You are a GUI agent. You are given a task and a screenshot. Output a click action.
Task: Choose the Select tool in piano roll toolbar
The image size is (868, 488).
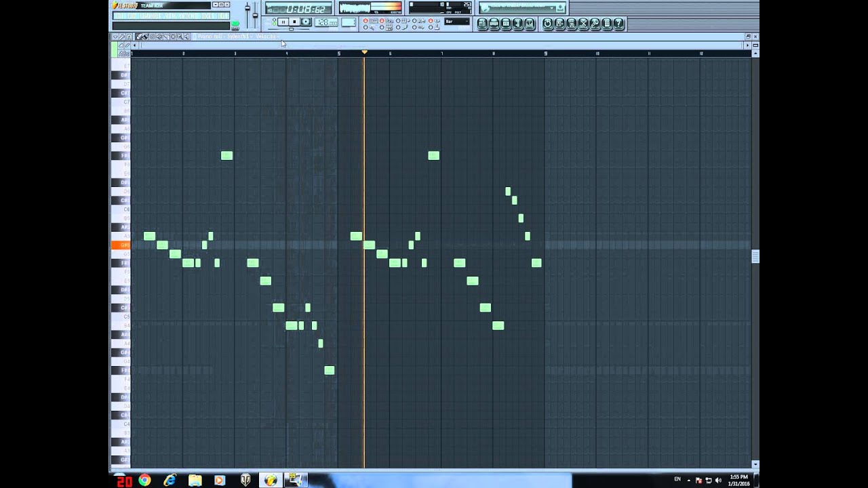173,36
